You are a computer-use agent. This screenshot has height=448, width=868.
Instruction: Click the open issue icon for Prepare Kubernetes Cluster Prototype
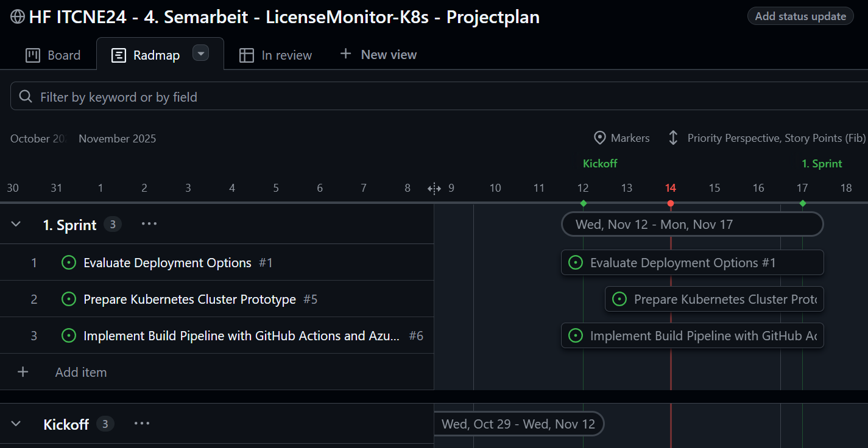[x=68, y=299]
